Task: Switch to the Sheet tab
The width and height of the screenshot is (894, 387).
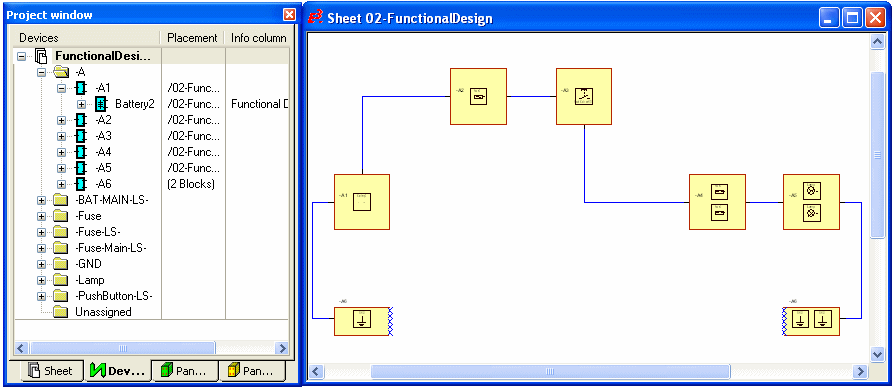Action: 52,371
